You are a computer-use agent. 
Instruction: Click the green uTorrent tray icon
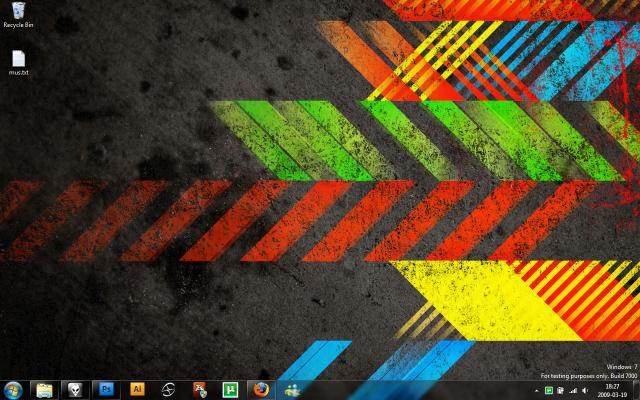point(549,391)
